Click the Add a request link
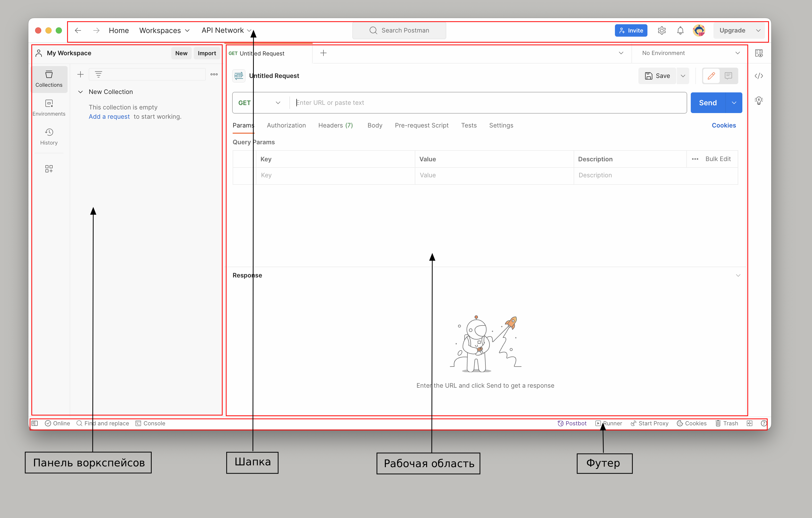812x518 pixels. [109, 116]
